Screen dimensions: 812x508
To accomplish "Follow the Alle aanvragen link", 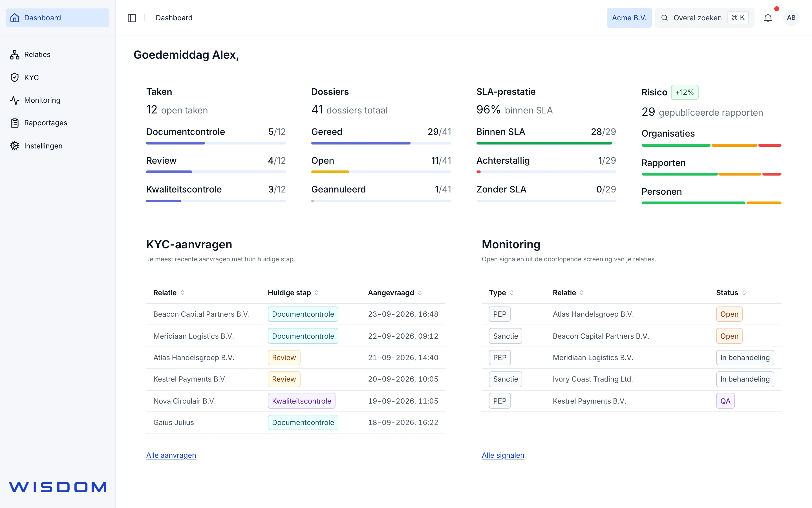I will pyautogui.click(x=171, y=455).
